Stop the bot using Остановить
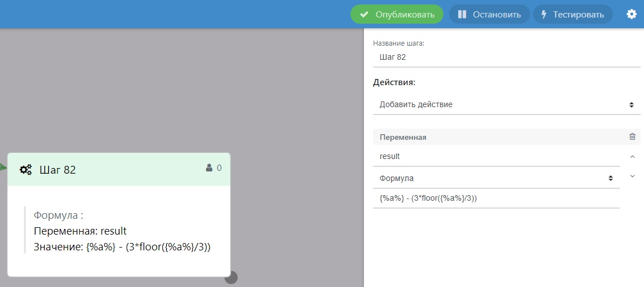 (489, 14)
